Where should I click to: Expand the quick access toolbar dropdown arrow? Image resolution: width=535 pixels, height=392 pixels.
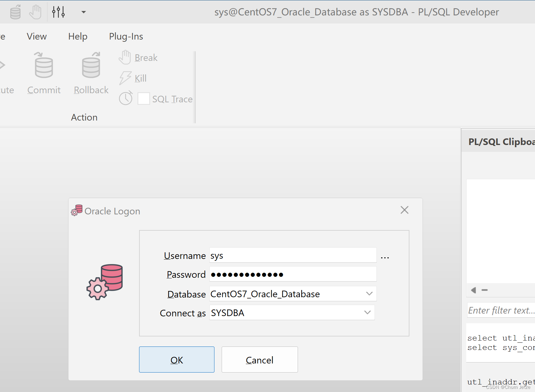(84, 12)
